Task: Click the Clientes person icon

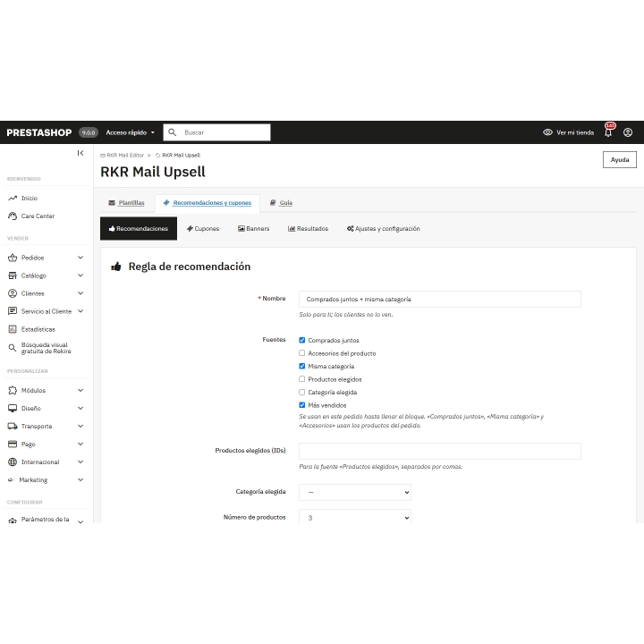Action: (13, 293)
